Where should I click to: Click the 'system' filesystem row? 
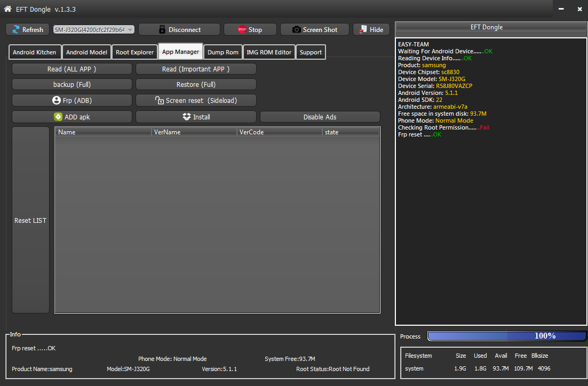478,368
